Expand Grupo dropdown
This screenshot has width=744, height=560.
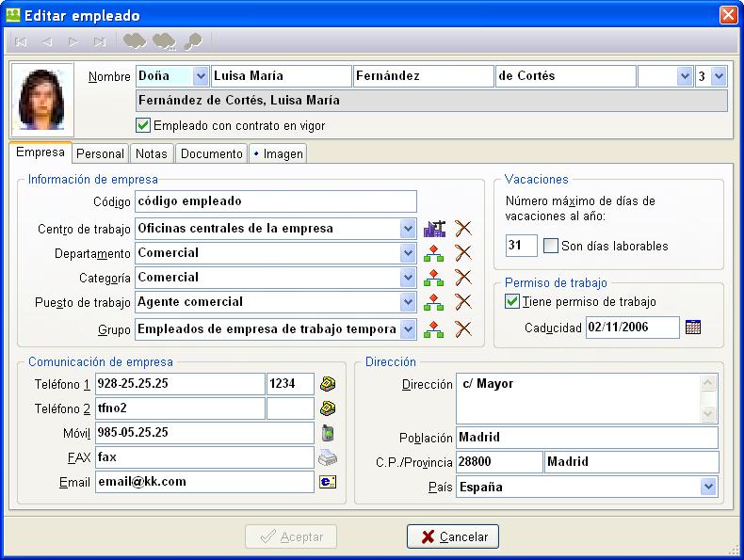coord(408,329)
